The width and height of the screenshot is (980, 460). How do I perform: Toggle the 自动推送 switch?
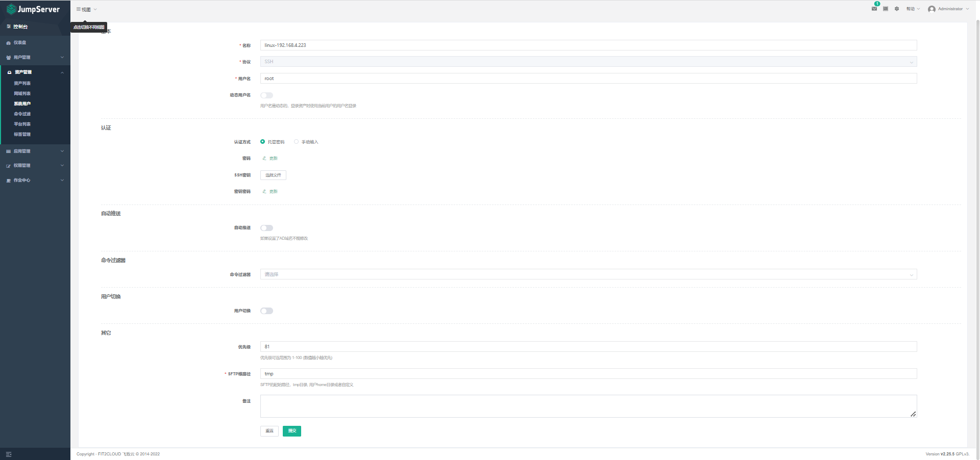click(x=266, y=228)
